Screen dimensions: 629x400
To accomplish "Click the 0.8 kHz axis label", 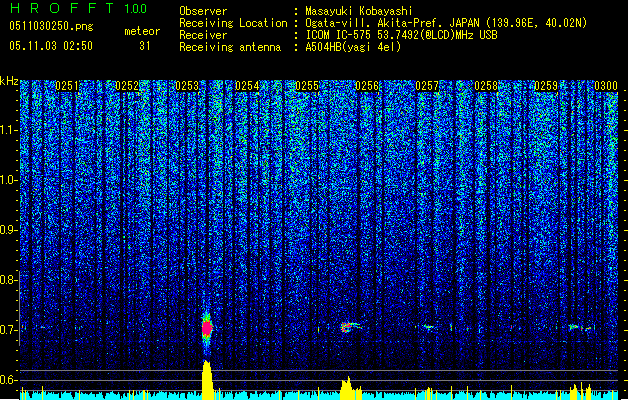I will click(9, 280).
